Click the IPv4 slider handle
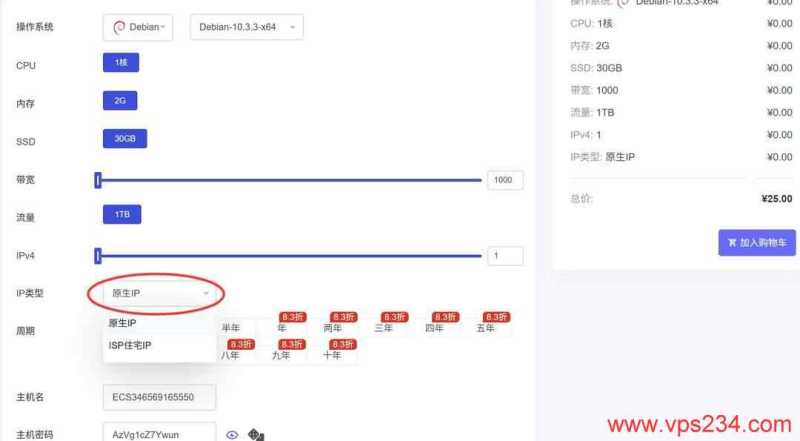The height and width of the screenshot is (441, 800). (98, 256)
